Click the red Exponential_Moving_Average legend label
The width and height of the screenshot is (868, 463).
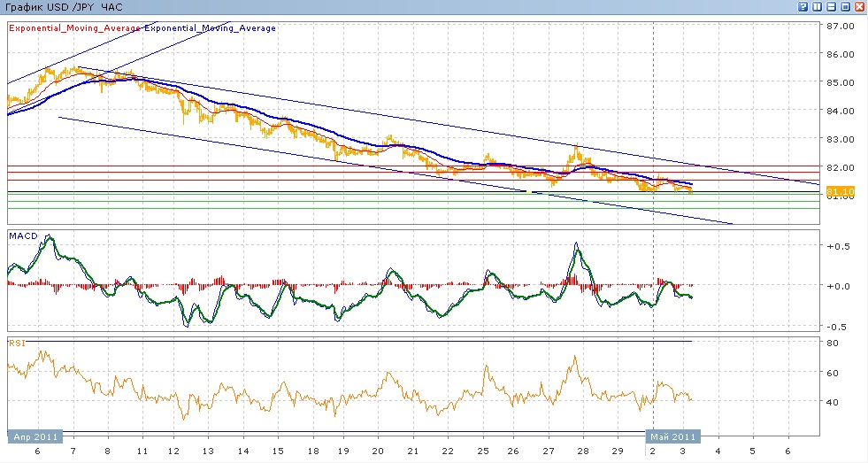[x=74, y=28]
